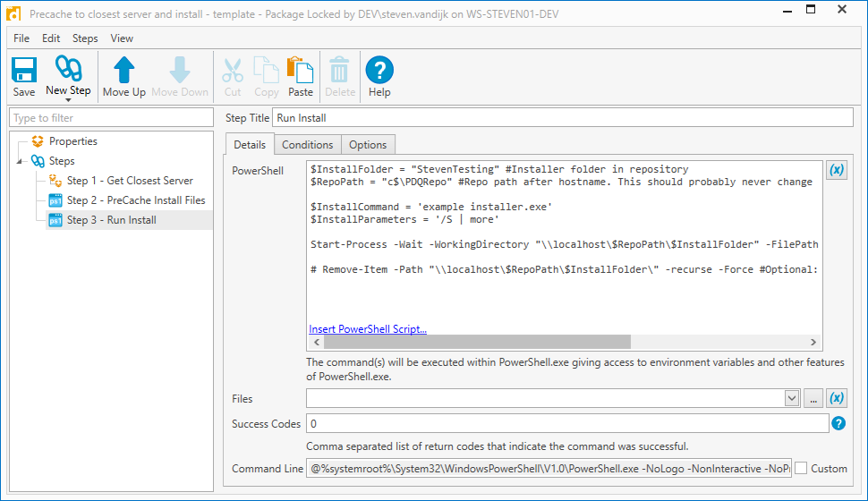The width and height of the screenshot is (868, 501).
Task: Click the horizontal scrollbar thumb in script box
Action: [x=477, y=342]
